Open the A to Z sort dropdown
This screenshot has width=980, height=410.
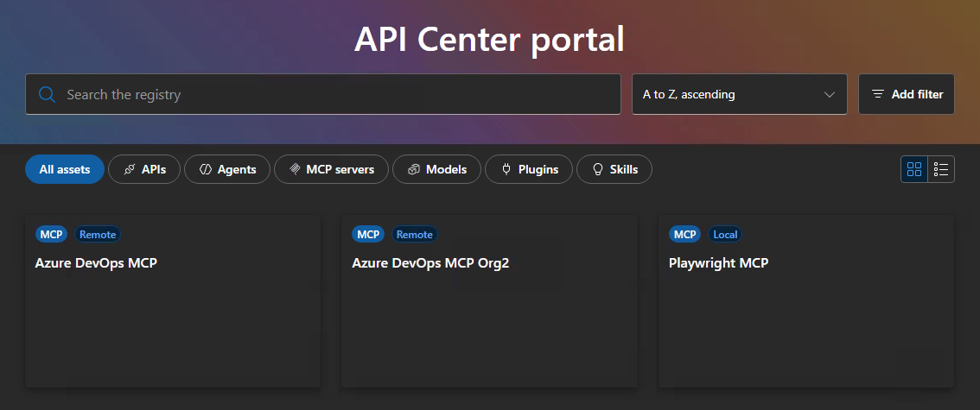pos(740,94)
